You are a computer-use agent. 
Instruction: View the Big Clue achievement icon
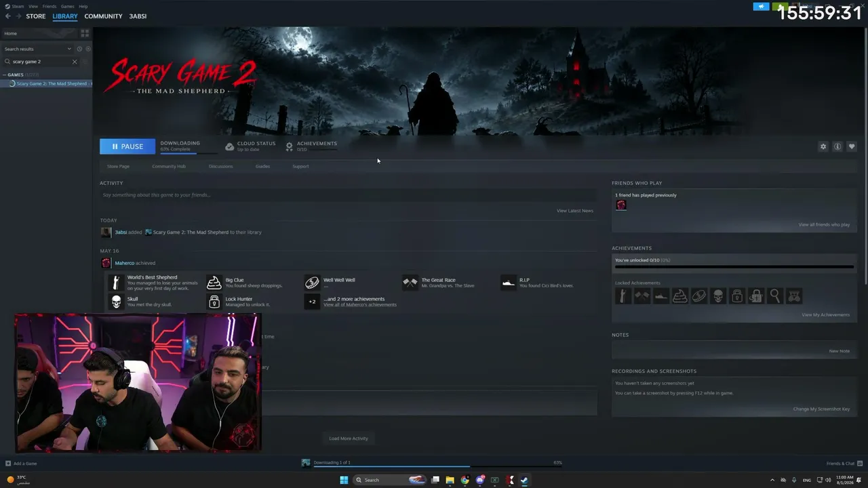[214, 283]
